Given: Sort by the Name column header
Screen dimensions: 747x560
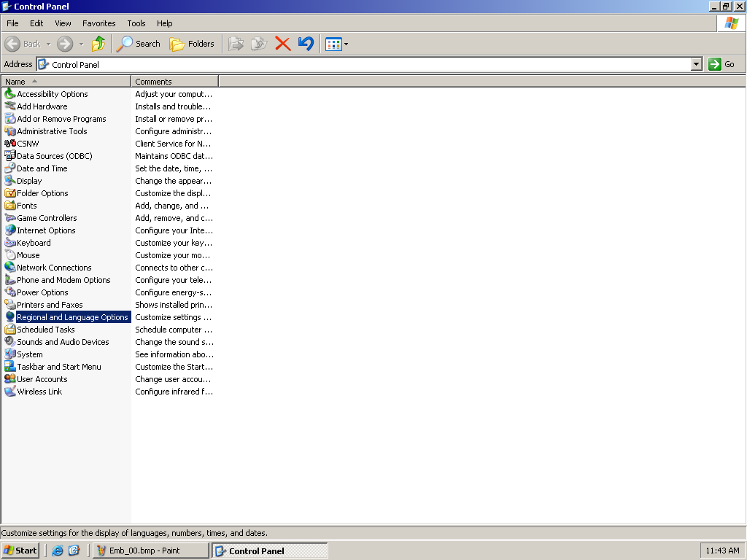Looking at the screenshot, I should [x=66, y=82].
